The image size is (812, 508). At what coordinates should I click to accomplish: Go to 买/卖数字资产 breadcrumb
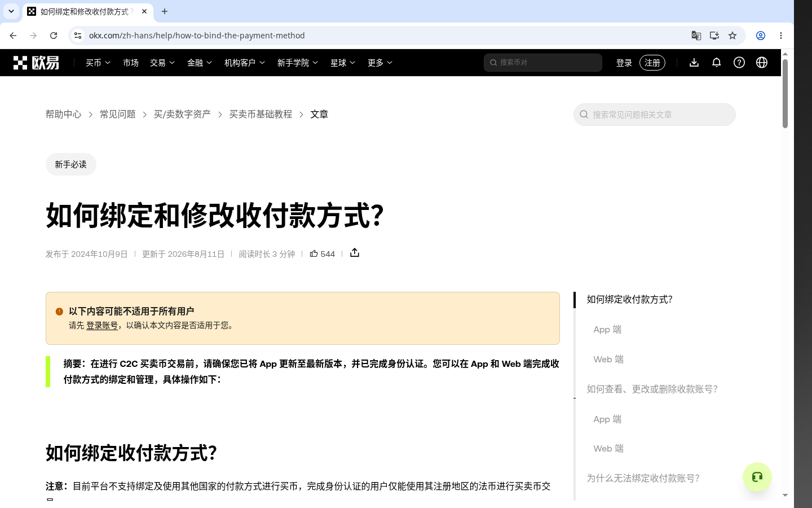click(x=182, y=114)
